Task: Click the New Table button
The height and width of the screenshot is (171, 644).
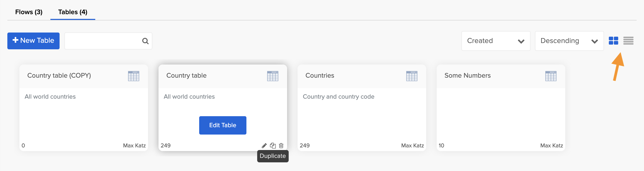Action: [x=33, y=41]
